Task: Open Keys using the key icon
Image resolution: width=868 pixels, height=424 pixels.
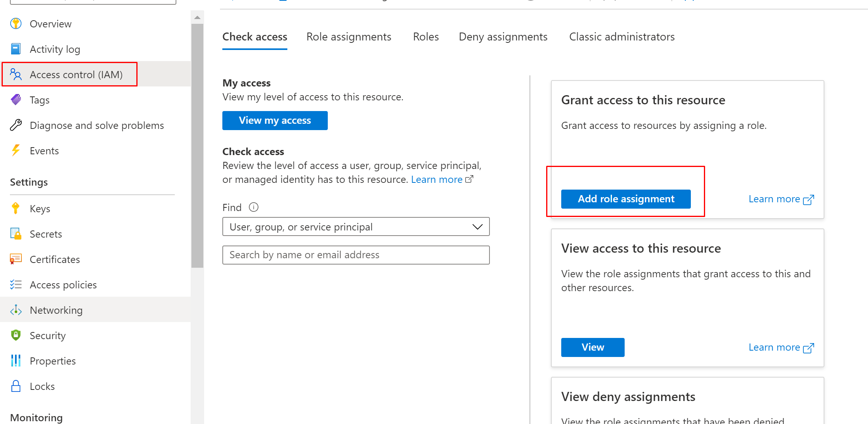Action: coord(16,209)
